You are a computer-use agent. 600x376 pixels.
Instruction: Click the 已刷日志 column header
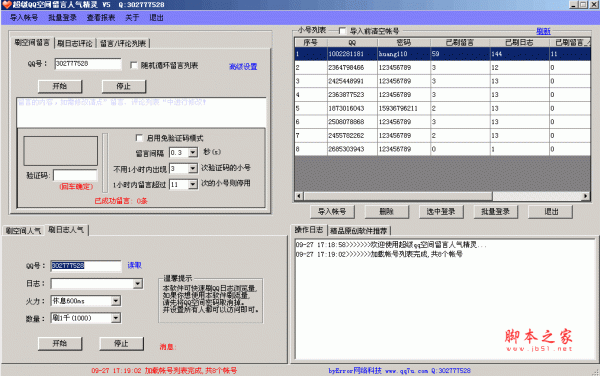click(520, 42)
